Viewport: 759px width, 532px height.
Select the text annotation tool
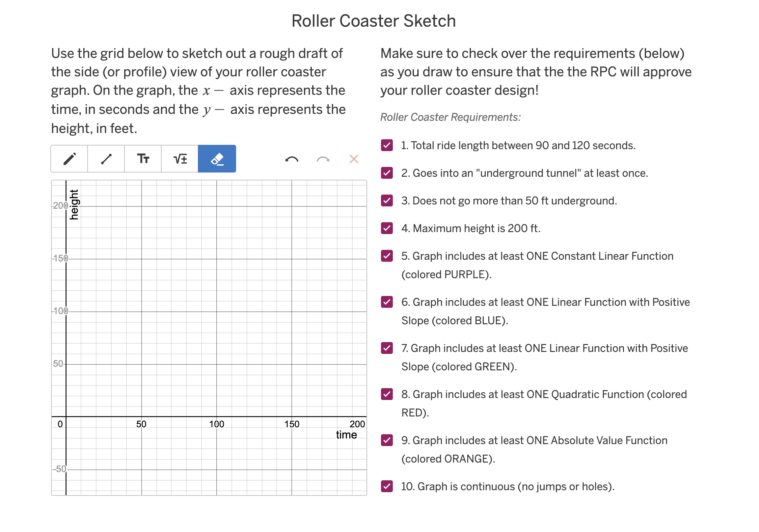click(x=143, y=159)
